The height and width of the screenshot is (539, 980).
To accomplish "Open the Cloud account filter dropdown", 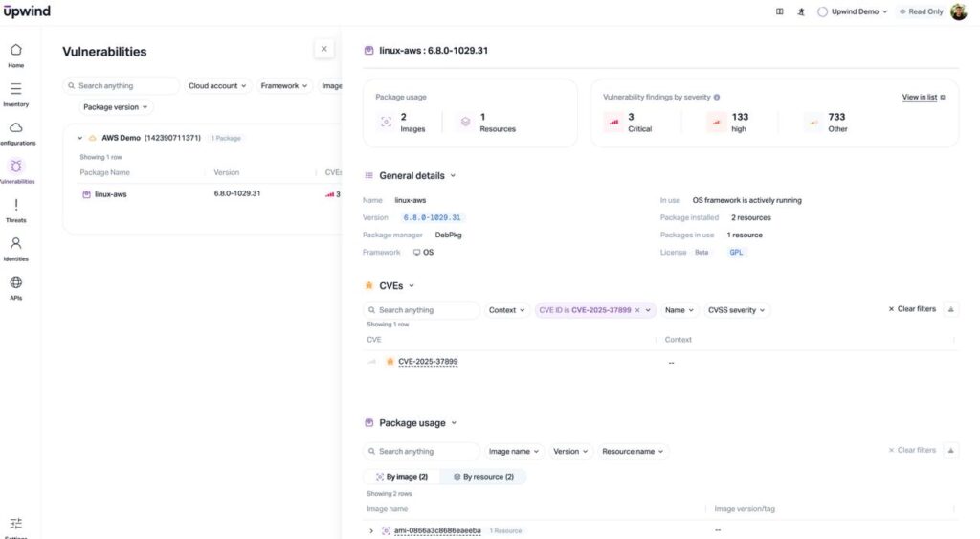I will [217, 85].
